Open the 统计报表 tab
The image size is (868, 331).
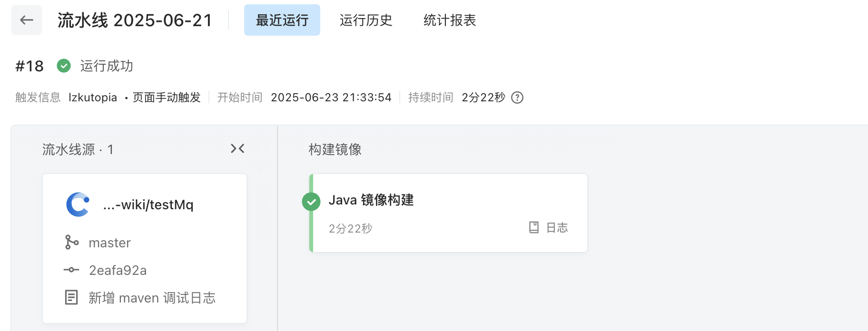(x=450, y=20)
